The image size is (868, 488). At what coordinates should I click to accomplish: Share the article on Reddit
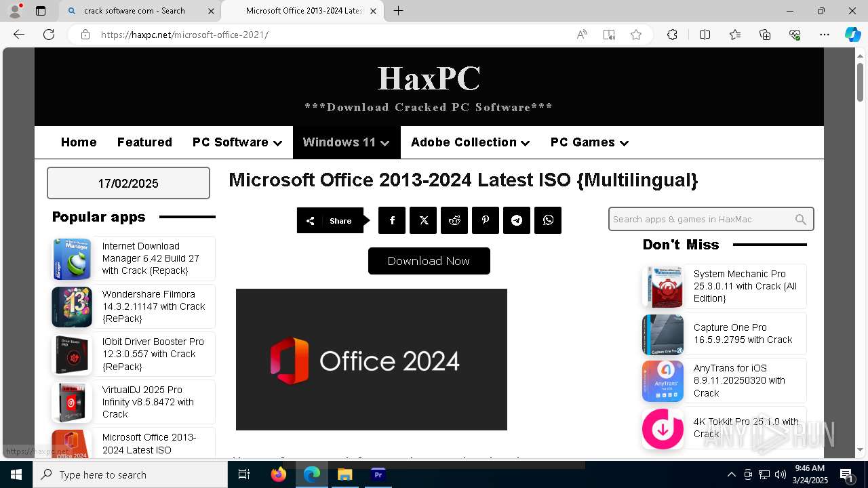pyautogui.click(x=454, y=220)
